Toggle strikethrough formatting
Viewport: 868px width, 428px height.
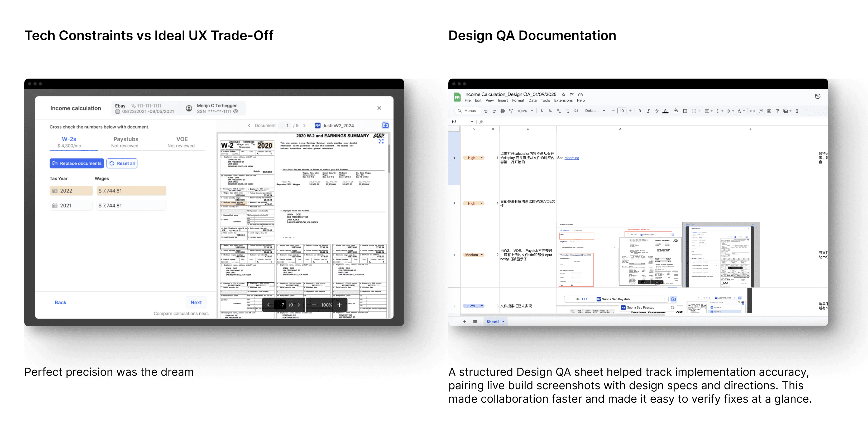coord(656,111)
